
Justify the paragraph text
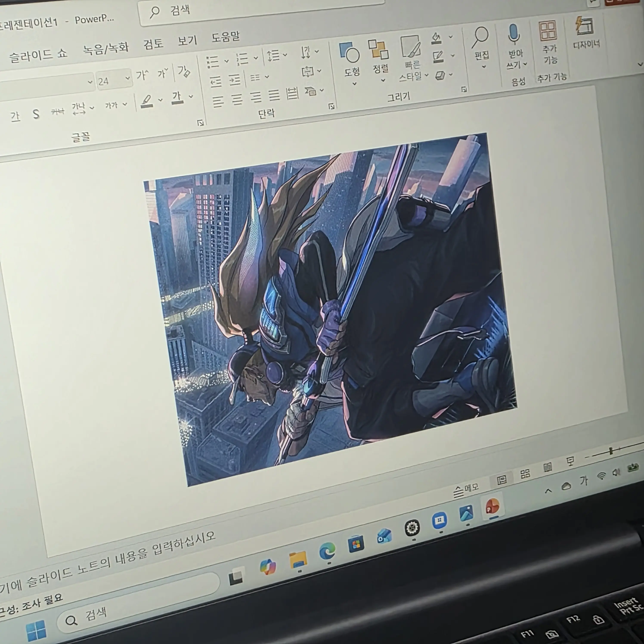[274, 96]
